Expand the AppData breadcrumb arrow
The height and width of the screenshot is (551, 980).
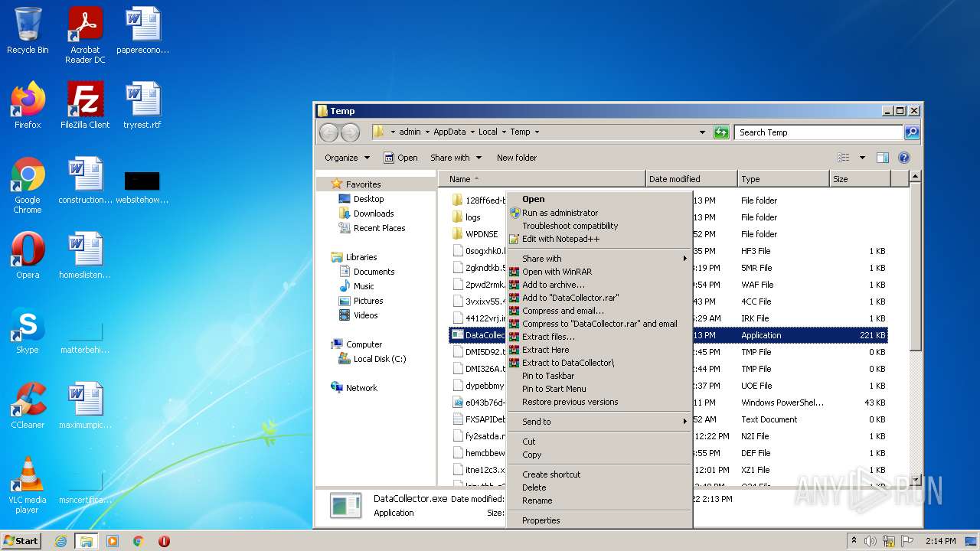pyautogui.click(x=472, y=132)
